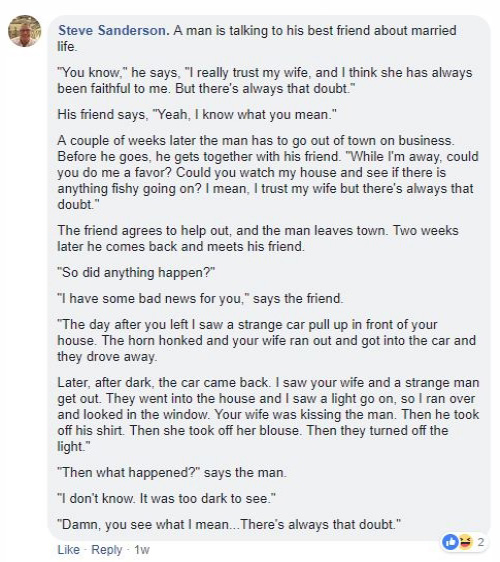This screenshot has width=500, height=562.
Task: Like the comment using the Like link
Action: [x=68, y=549]
